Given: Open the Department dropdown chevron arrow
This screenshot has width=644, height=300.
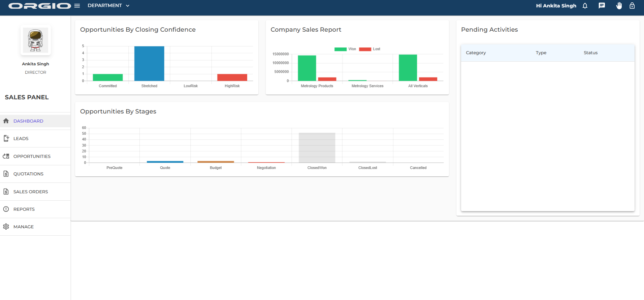Looking at the screenshot, I should point(128,6).
